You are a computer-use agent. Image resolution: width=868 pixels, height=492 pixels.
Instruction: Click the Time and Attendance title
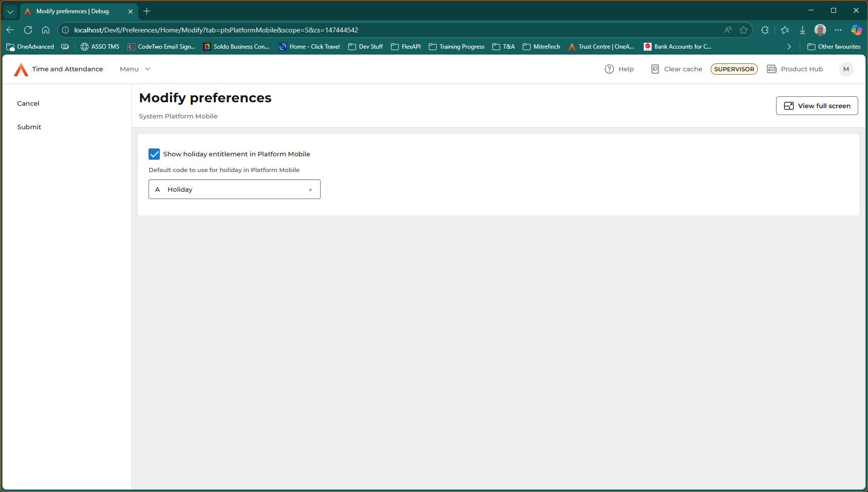pos(67,69)
